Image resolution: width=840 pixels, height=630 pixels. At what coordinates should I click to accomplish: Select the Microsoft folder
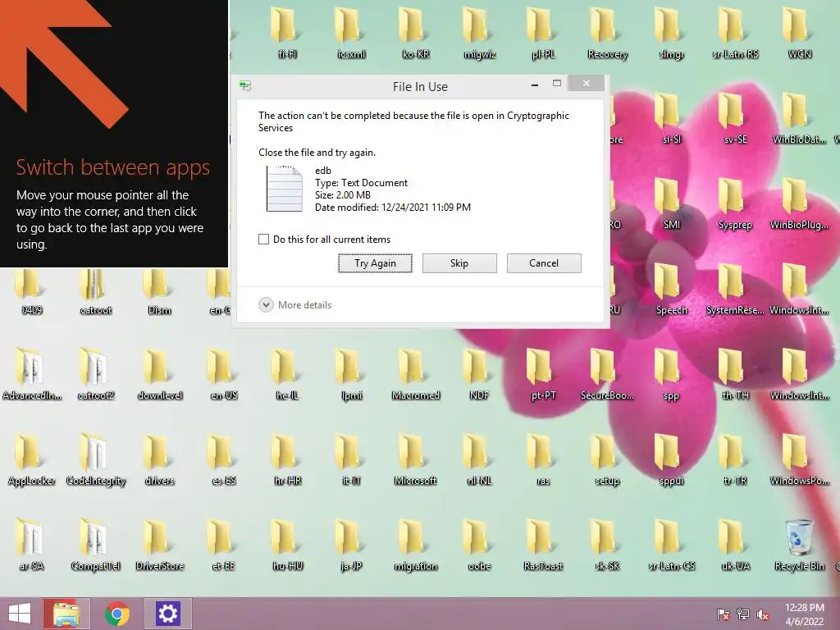pos(415,459)
